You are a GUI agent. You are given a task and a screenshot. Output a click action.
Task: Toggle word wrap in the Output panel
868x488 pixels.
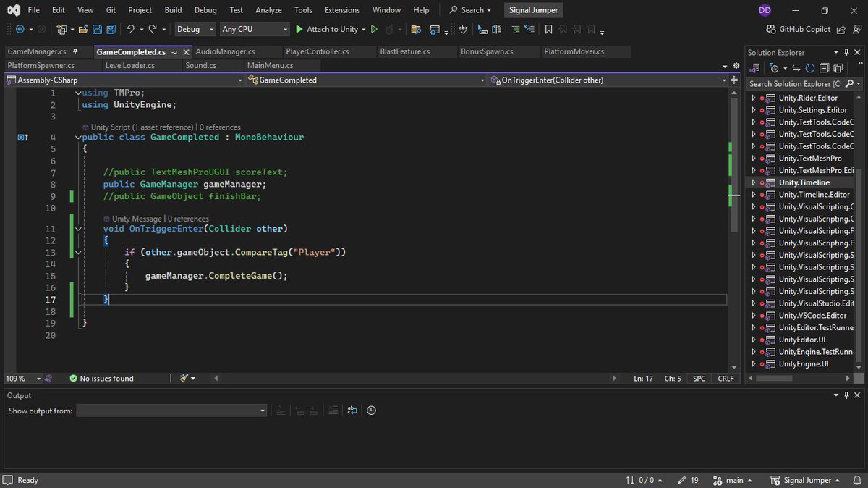click(352, 411)
